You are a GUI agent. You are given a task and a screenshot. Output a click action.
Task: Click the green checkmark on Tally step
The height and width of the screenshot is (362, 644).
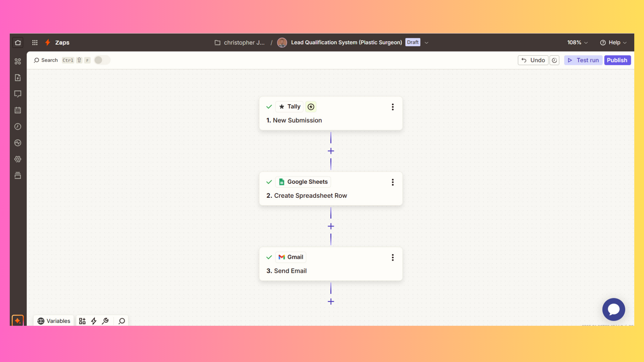click(x=269, y=107)
